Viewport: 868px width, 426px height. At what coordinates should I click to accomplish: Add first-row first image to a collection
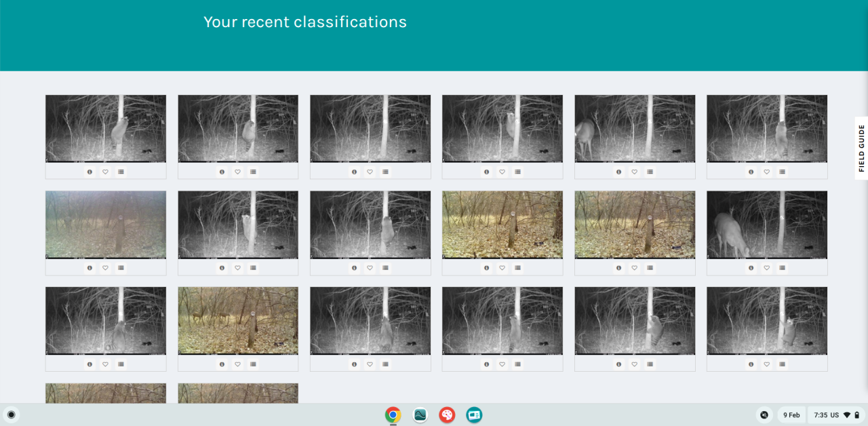[121, 172]
